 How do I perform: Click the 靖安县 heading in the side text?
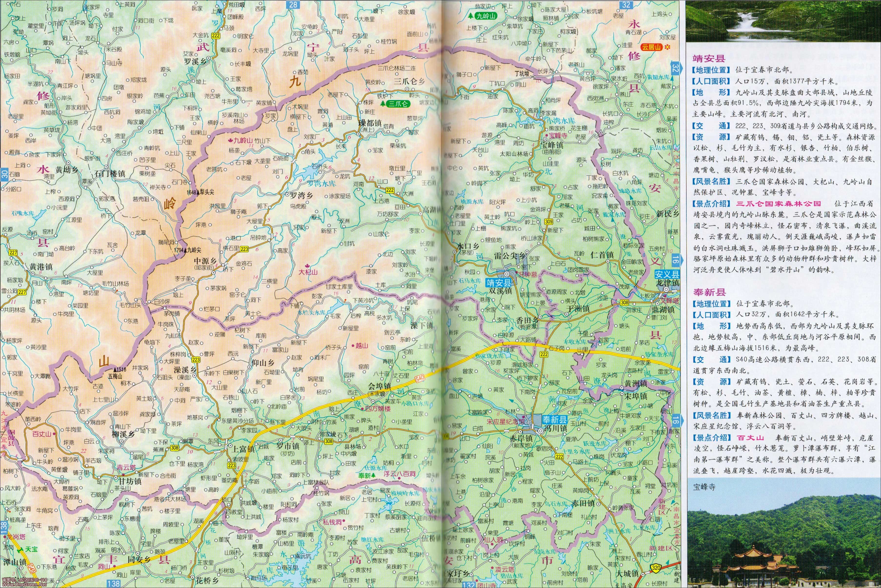(709, 59)
